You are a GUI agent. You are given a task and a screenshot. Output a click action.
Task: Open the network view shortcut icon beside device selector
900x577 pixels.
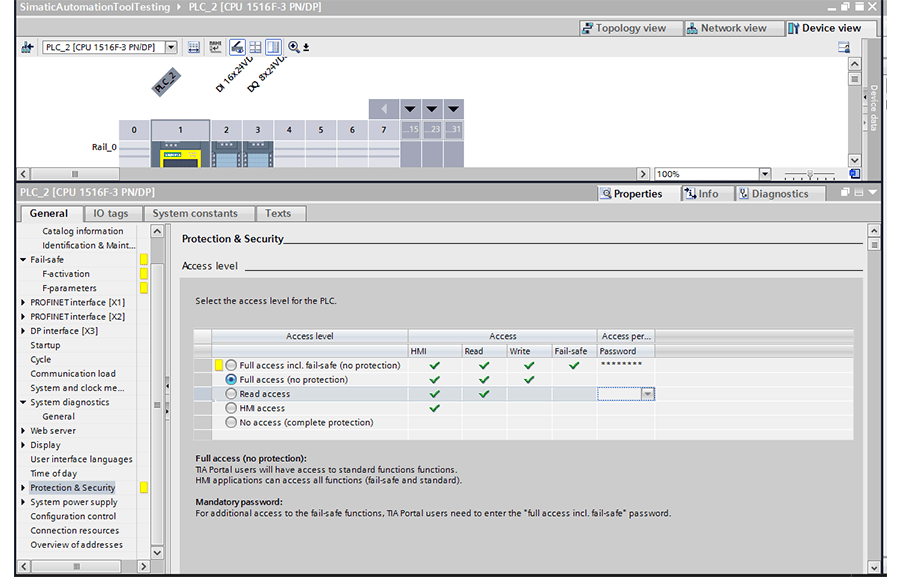pos(27,47)
